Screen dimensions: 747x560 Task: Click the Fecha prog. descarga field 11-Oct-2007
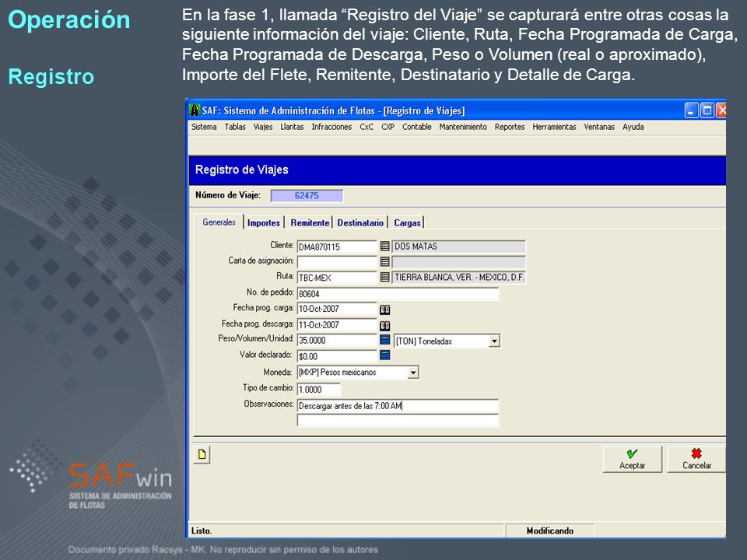pyautogui.click(x=337, y=325)
